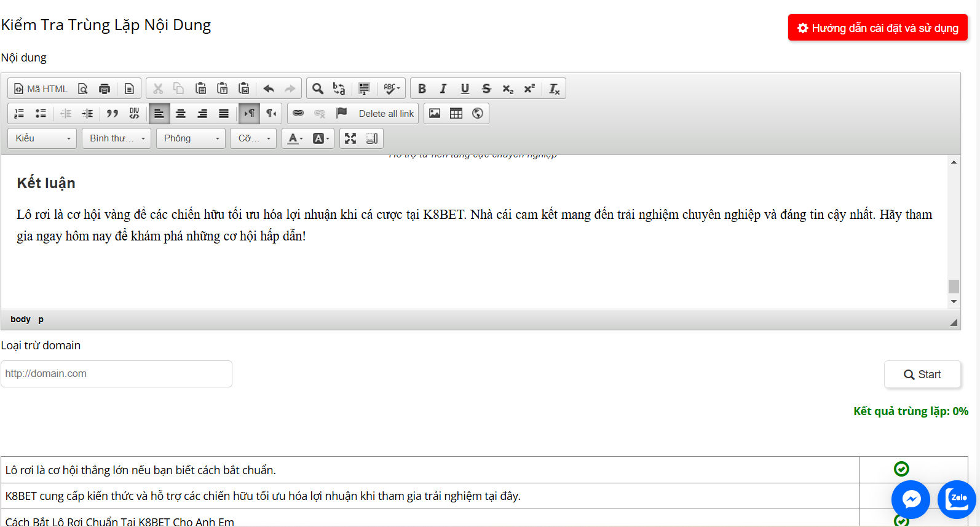This screenshot has width=980, height=527.
Task: Click the Unlink icon
Action: point(320,113)
